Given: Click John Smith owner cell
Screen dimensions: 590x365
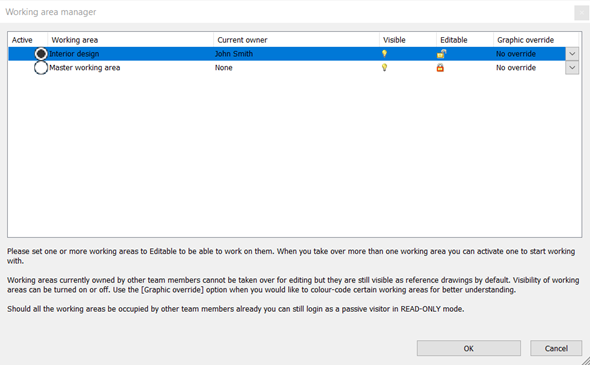Looking at the screenshot, I should 234,54.
